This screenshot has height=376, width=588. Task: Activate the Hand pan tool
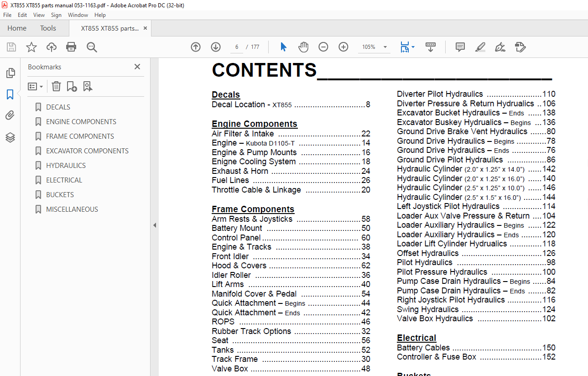303,47
